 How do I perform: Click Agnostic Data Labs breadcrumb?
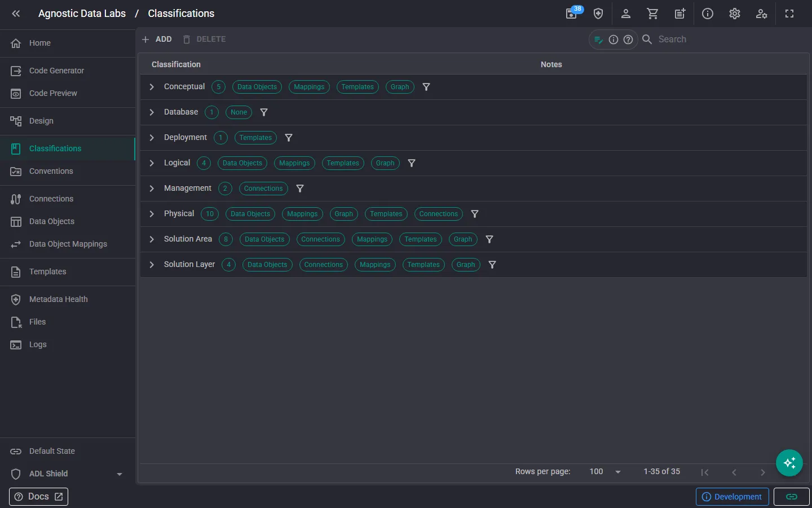(x=82, y=14)
